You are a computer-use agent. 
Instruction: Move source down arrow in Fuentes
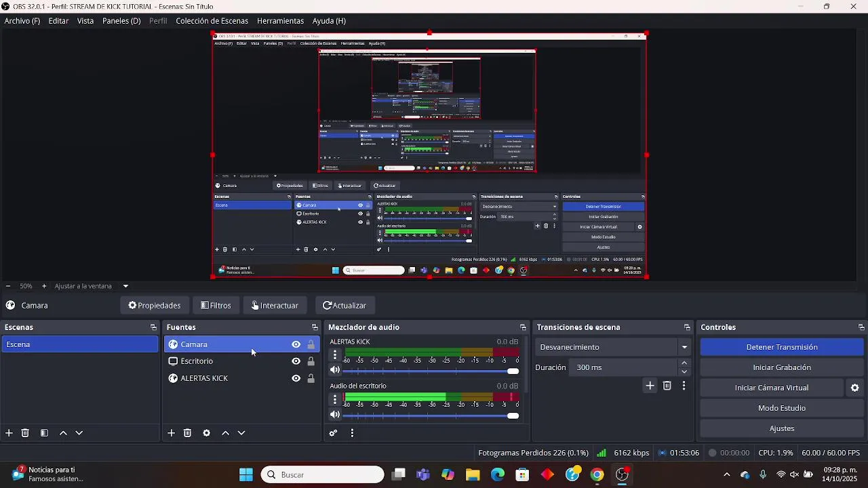(241, 433)
